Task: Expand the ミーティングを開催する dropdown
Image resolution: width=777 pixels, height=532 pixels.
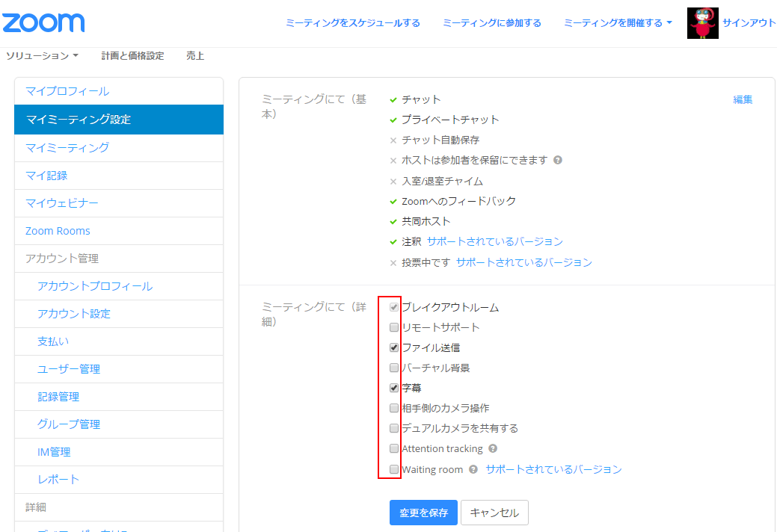Action: click(618, 23)
